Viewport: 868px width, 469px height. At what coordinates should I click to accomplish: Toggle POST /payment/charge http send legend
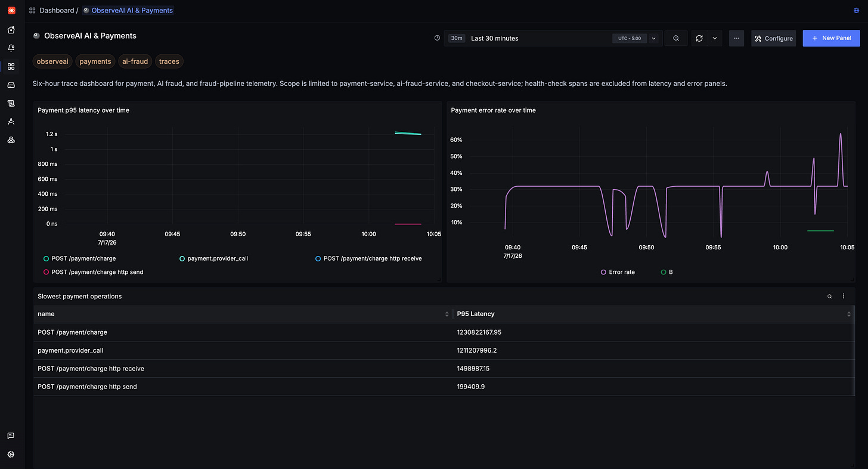(94, 272)
